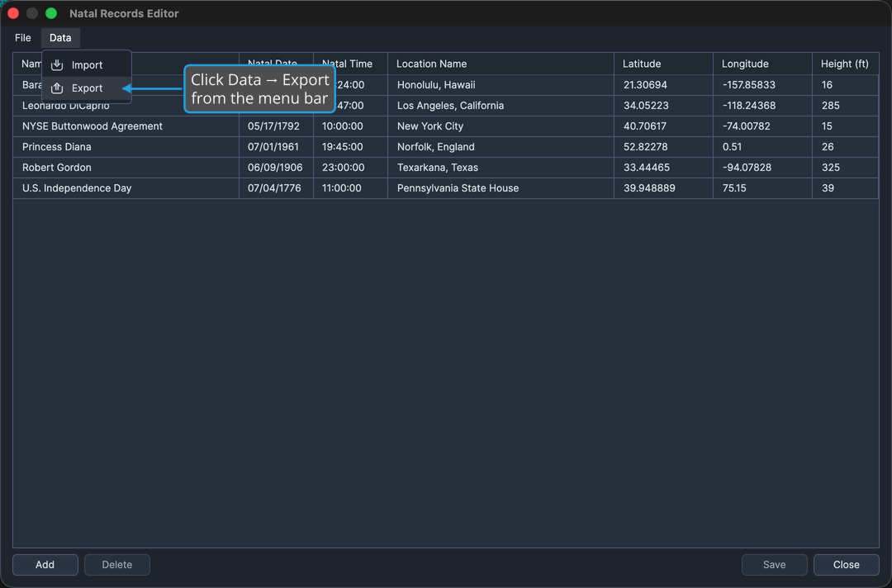Open the File menu
This screenshot has width=892, height=588.
tap(23, 37)
